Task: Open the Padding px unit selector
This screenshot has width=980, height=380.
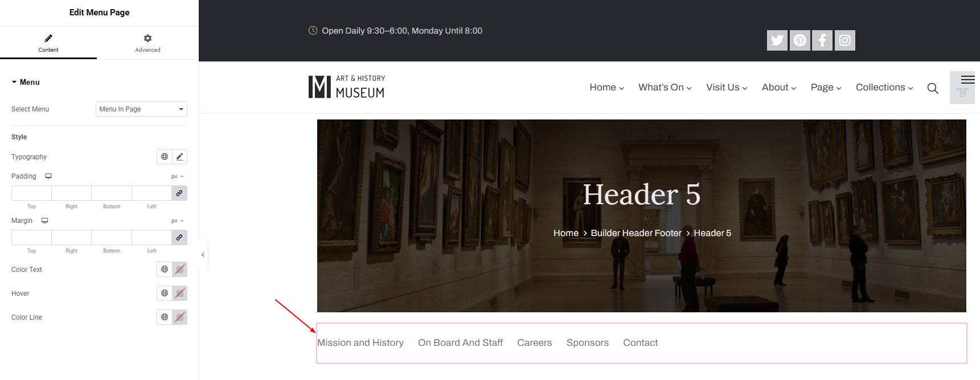Action: (x=178, y=177)
